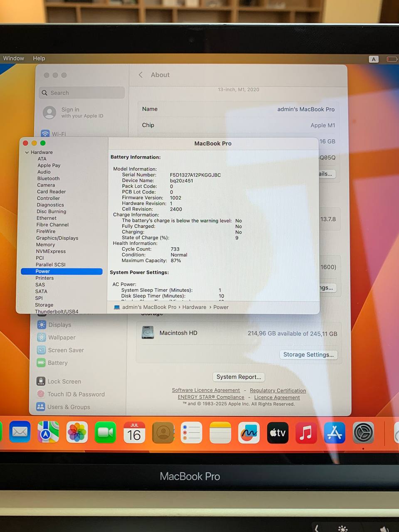Open App Store from Dock

click(x=335, y=432)
